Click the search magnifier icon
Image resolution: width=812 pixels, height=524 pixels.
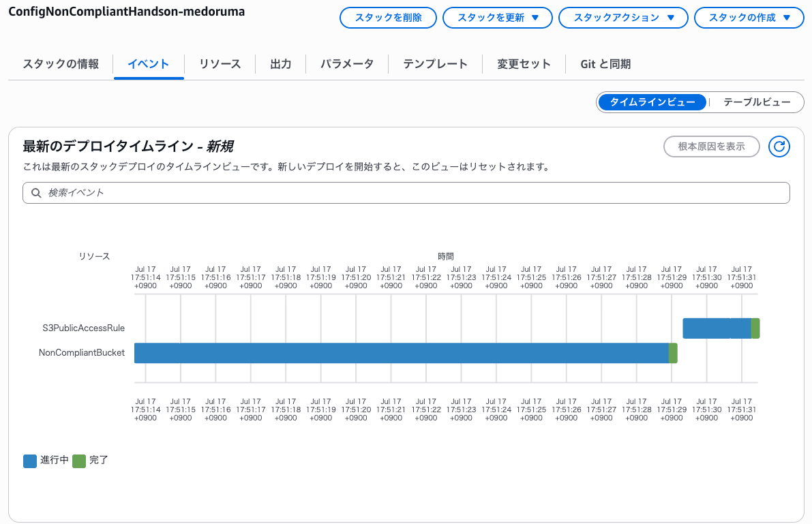36,193
